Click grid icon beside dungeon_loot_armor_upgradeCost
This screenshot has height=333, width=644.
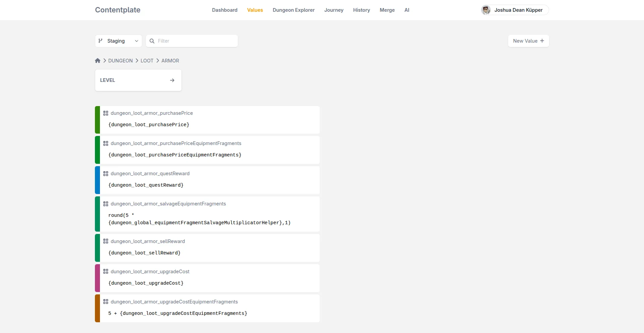pyautogui.click(x=106, y=272)
